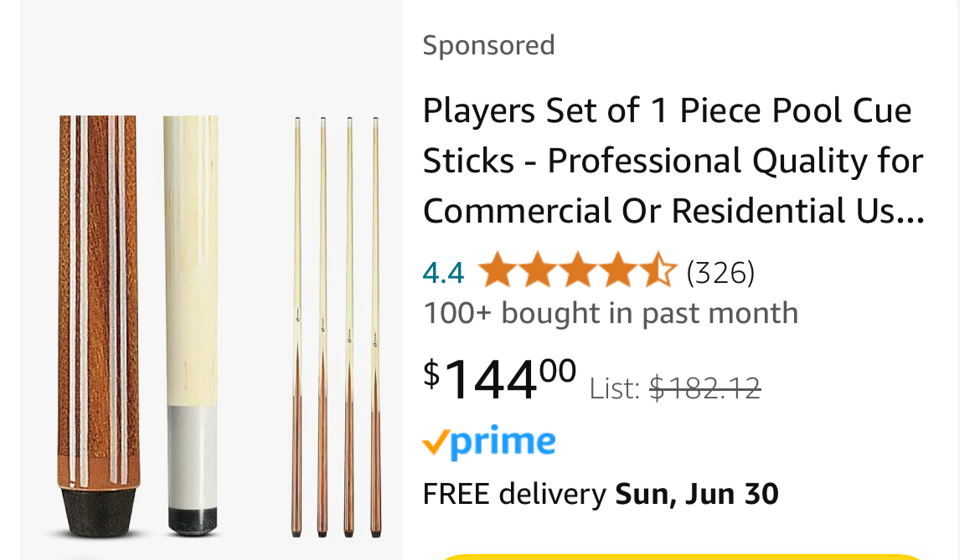This screenshot has height=560, width=980.
Task: Click the orange star rating icons
Action: [x=576, y=271]
